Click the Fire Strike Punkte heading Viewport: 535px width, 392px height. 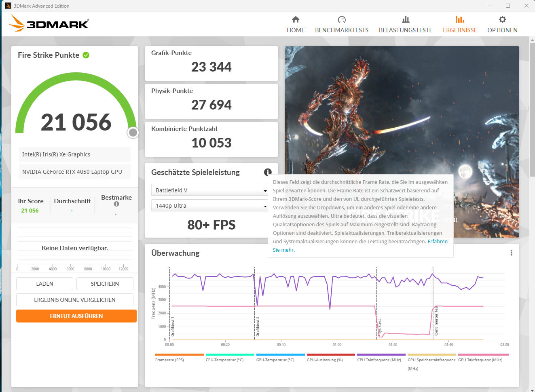click(49, 55)
